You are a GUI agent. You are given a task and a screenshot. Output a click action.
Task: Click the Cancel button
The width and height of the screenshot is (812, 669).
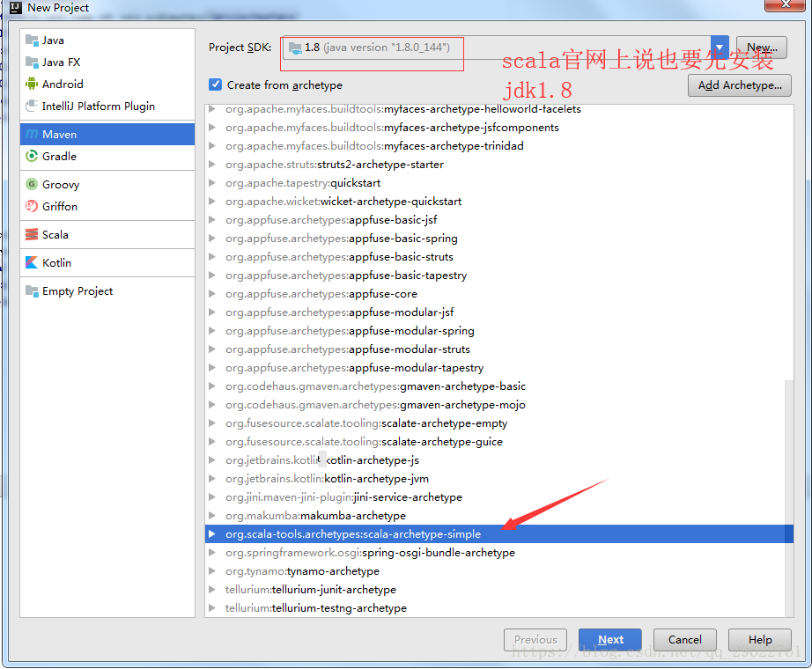[684, 639]
